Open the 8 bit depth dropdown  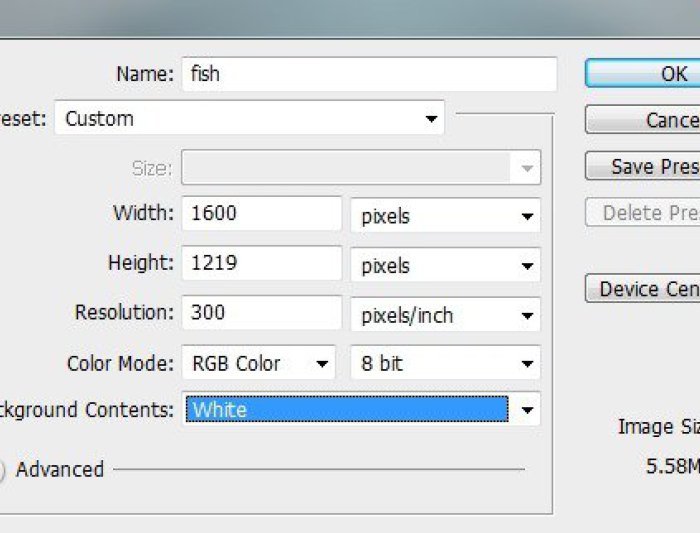pyautogui.click(x=445, y=364)
